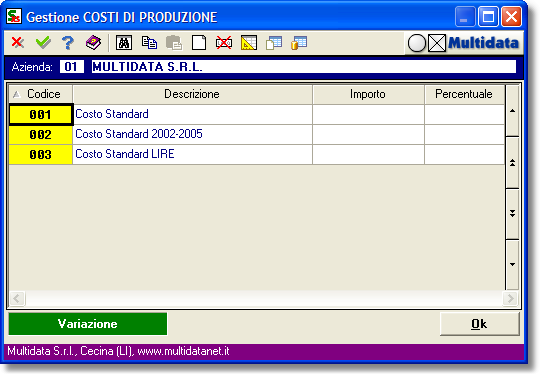540x376 pixels.
Task: Select the row 'Costo Standard 2002-2005'
Action: click(257, 134)
